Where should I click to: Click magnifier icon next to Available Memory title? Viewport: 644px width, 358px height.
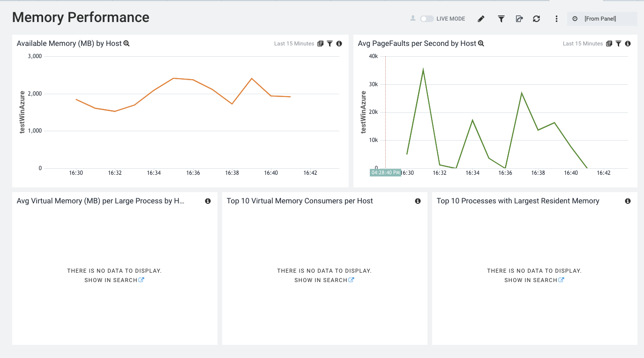tap(126, 44)
